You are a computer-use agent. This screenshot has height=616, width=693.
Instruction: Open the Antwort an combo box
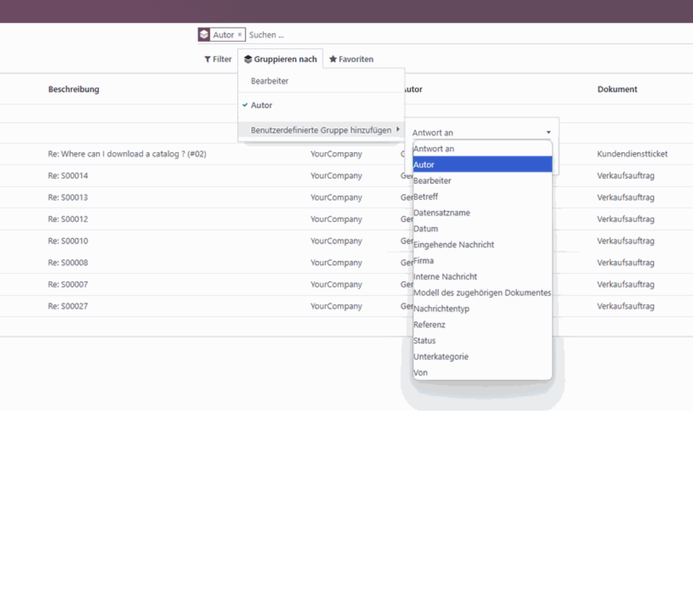pyautogui.click(x=483, y=132)
